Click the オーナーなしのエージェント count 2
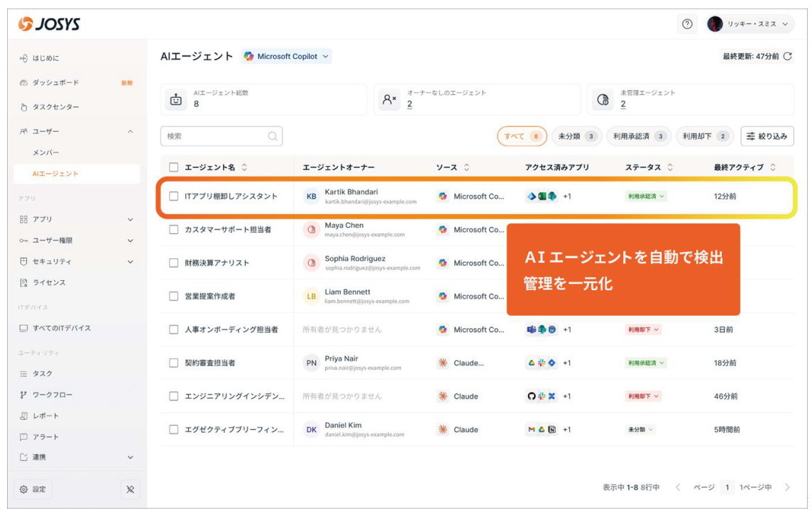The height and width of the screenshot is (515, 812). [410, 104]
